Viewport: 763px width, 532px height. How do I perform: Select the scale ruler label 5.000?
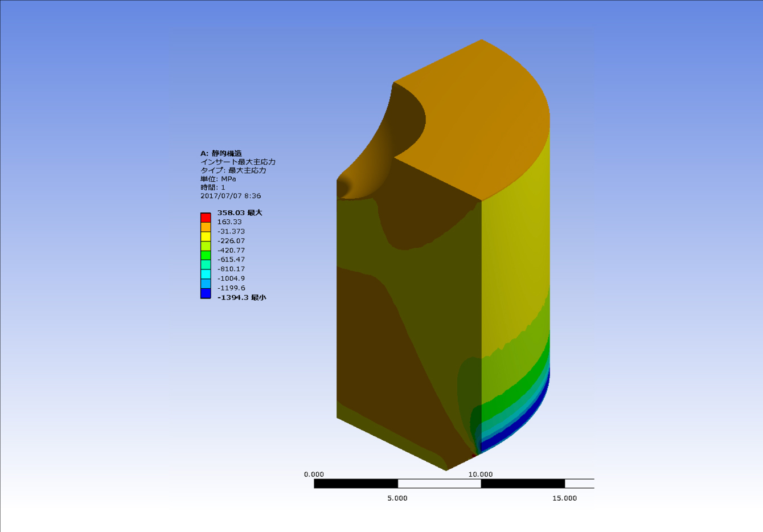pyautogui.click(x=397, y=498)
